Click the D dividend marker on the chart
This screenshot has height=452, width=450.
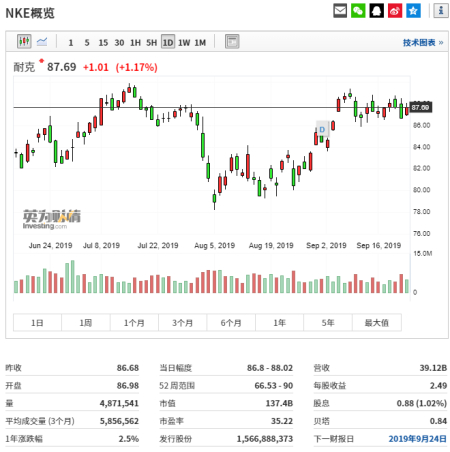pos(322,130)
